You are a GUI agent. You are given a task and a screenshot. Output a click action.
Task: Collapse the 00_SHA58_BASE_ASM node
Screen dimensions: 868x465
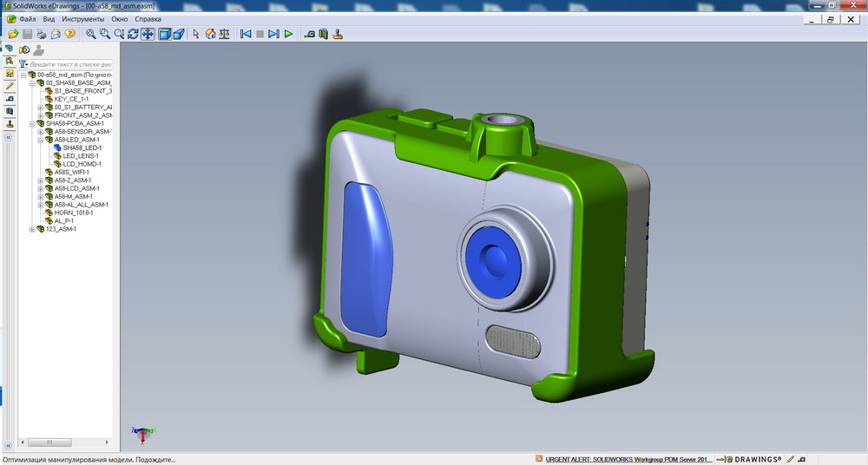32,83
